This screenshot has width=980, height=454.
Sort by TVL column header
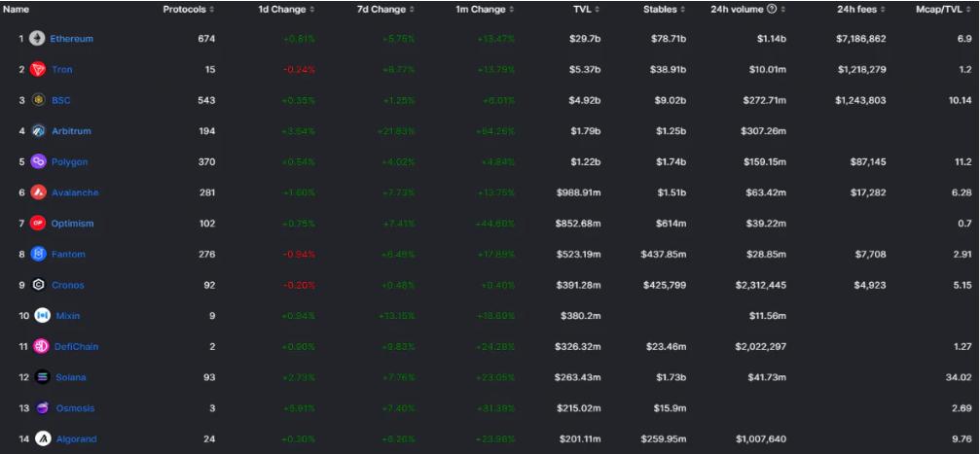pyautogui.click(x=586, y=10)
